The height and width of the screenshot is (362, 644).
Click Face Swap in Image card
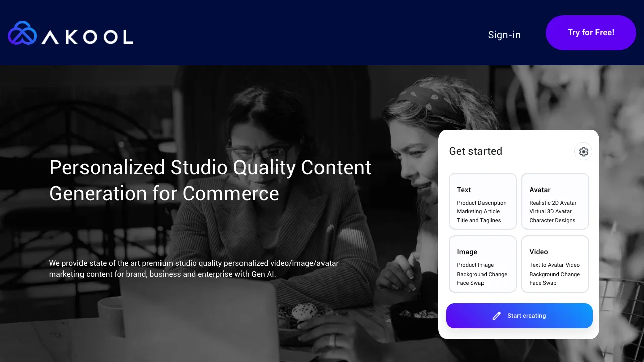click(470, 283)
